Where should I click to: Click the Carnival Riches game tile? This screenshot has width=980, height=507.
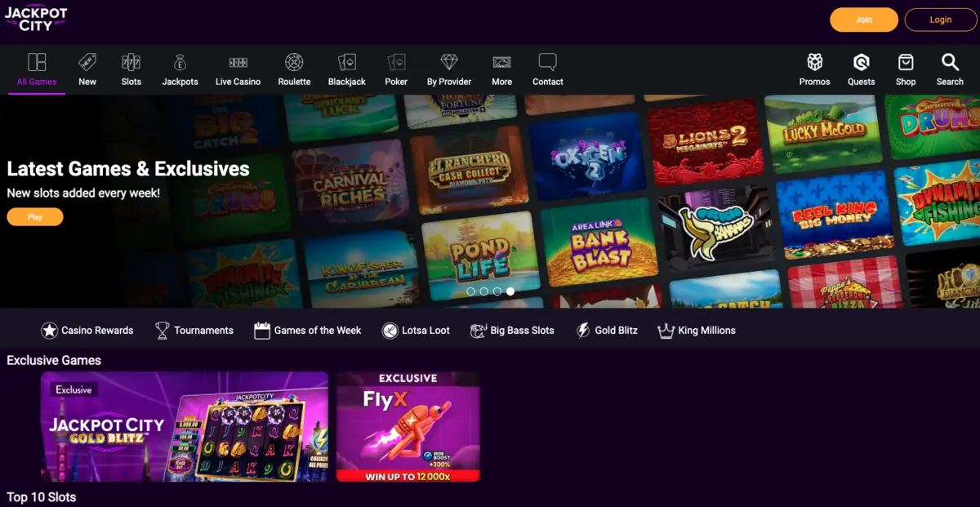(x=351, y=184)
